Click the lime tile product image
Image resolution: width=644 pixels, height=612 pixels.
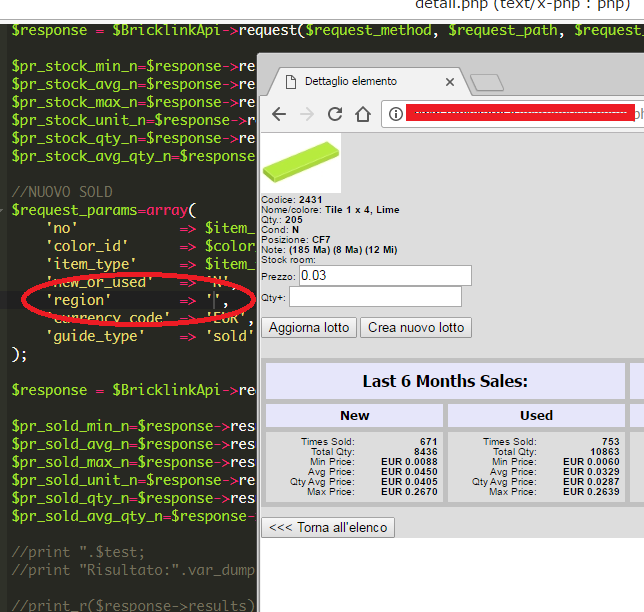[x=301, y=163]
